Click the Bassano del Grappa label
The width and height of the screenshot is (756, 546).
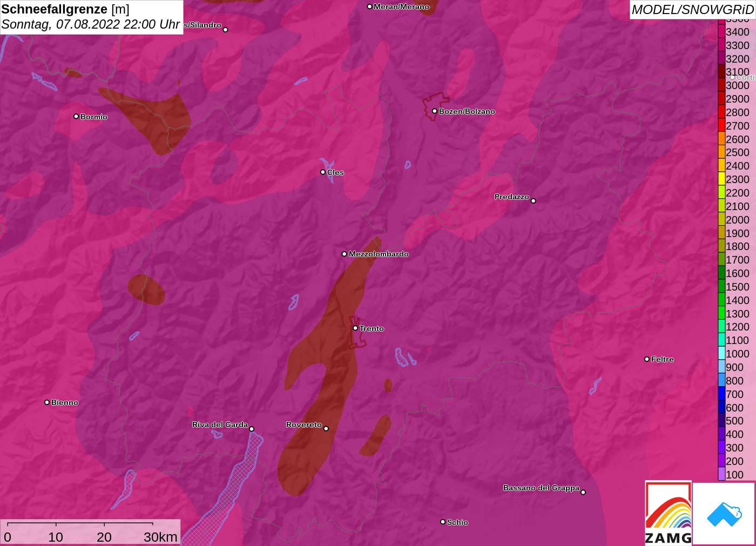[x=541, y=488]
